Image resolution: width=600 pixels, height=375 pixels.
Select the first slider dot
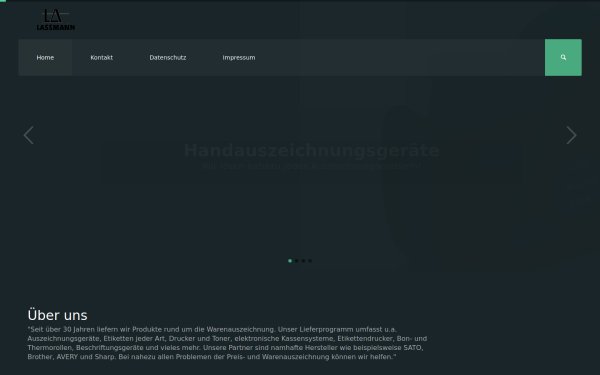[x=290, y=261]
